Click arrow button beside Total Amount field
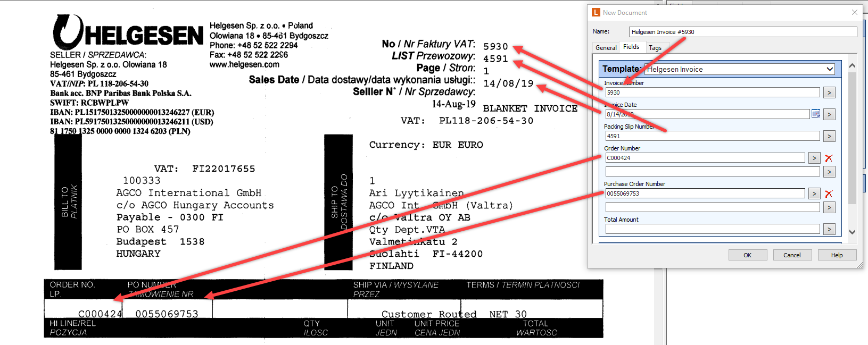 829,229
